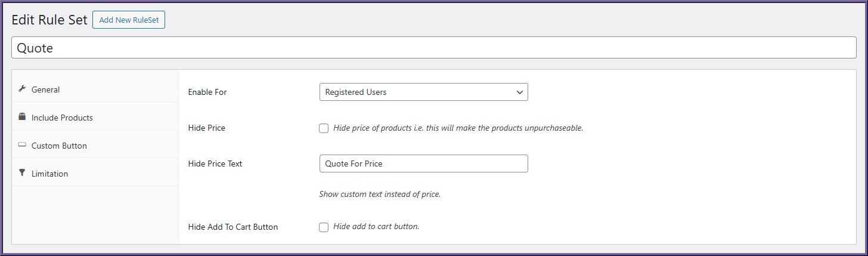
Task: Click the Add New RuleSet button
Action: coord(129,20)
